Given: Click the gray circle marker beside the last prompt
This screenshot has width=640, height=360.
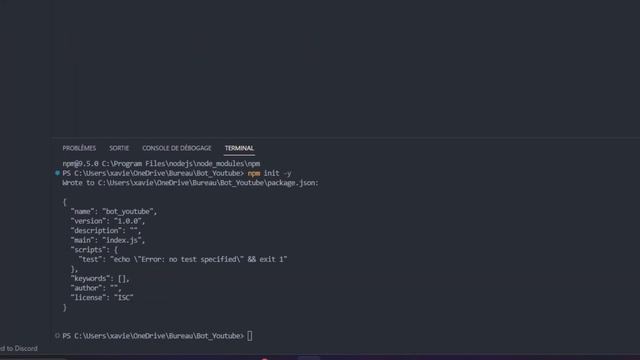Looking at the screenshot, I should coord(57,336).
